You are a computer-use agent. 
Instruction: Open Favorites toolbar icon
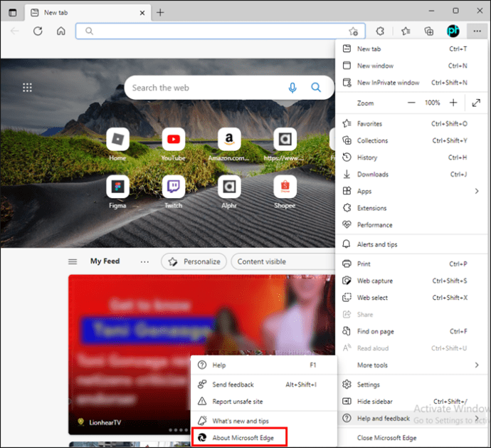click(x=406, y=31)
